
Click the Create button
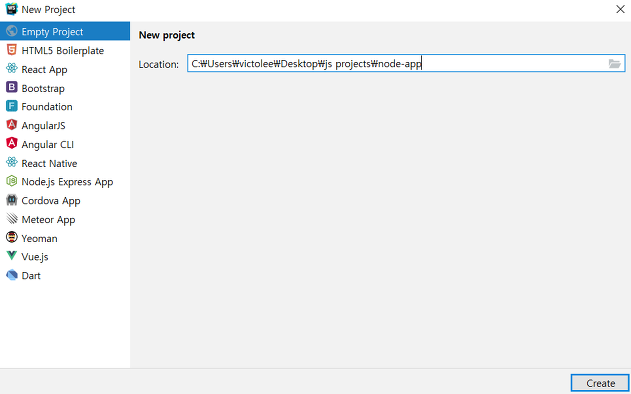pos(600,383)
